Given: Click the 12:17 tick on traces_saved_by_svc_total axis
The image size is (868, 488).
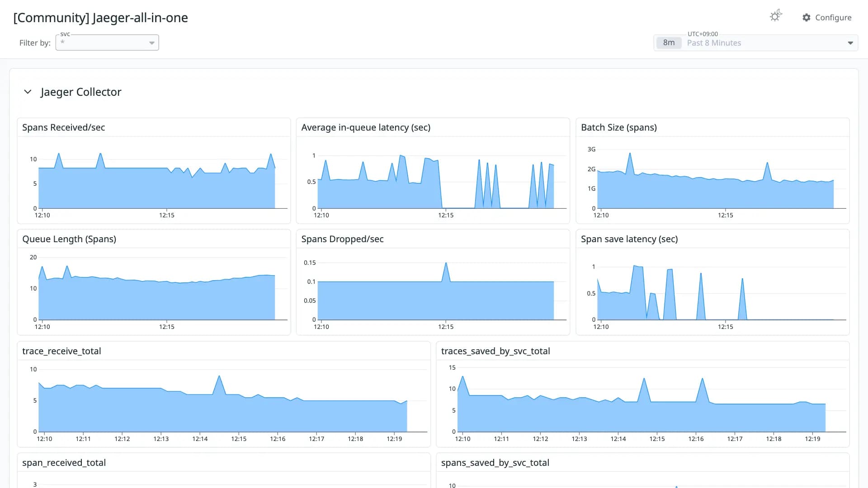Looking at the screenshot, I should point(735,439).
